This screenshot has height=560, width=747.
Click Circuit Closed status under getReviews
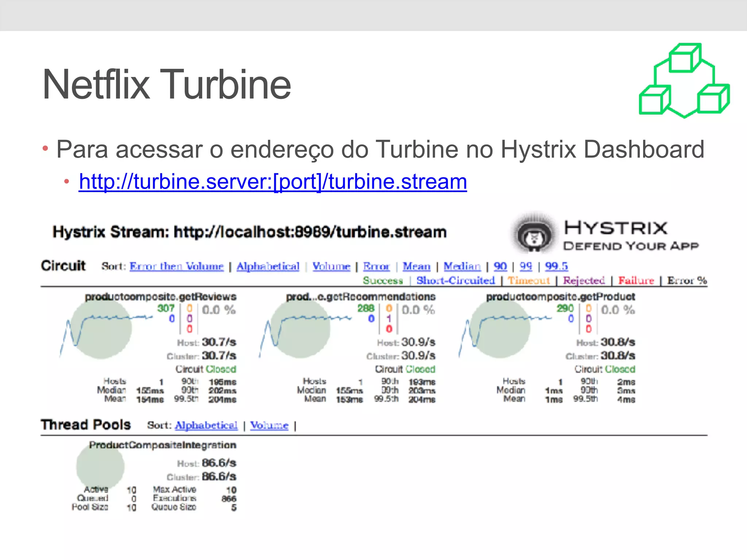coord(206,369)
